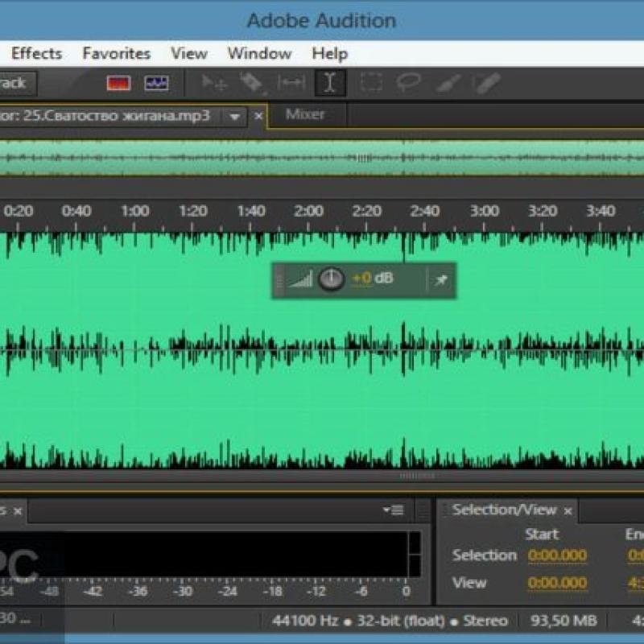Close the Selection/View panel
Image resolution: width=644 pixels, height=644 pixels.
coord(568,511)
